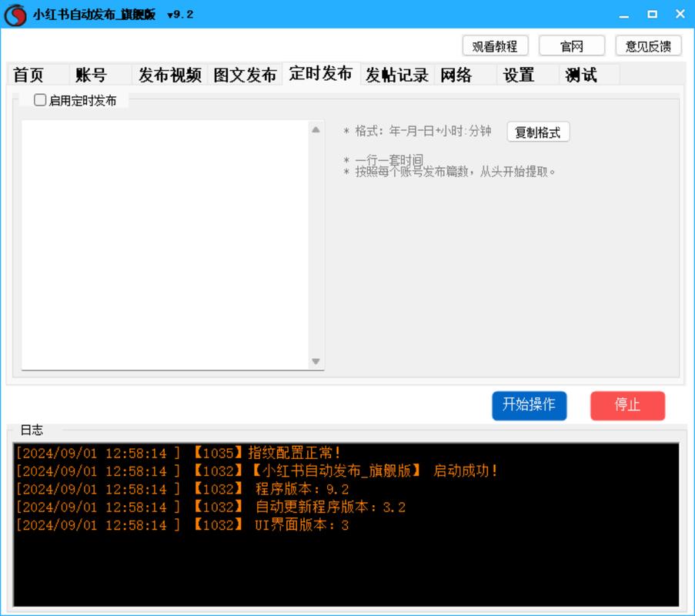Select the 图文发布 tab
This screenshot has width=695, height=616.
point(245,75)
